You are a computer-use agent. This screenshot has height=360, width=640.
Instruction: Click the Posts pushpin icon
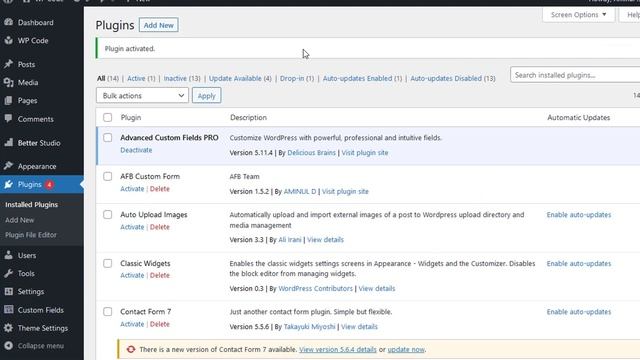tap(9, 64)
